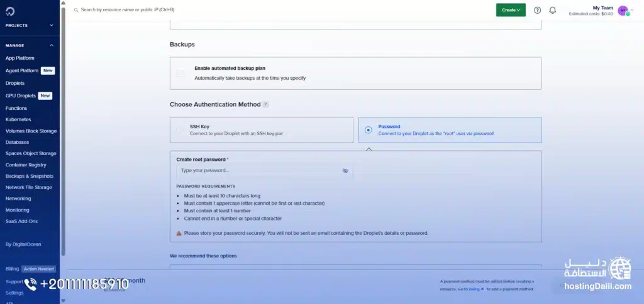Open the help question mark icon

coord(537,10)
